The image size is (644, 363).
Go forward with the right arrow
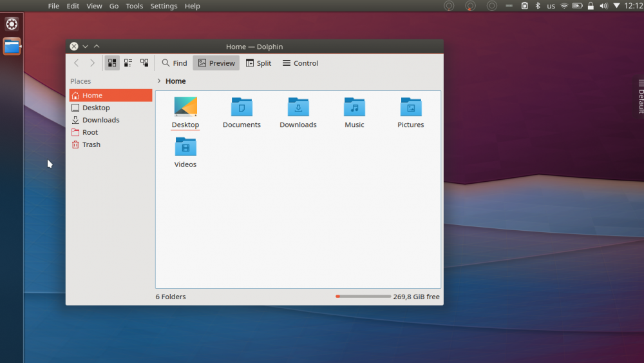(92, 63)
